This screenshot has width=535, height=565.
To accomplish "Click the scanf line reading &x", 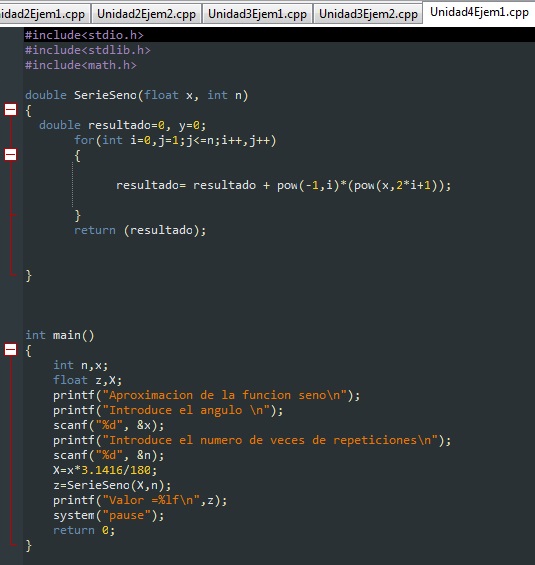I will pyautogui.click(x=108, y=425).
